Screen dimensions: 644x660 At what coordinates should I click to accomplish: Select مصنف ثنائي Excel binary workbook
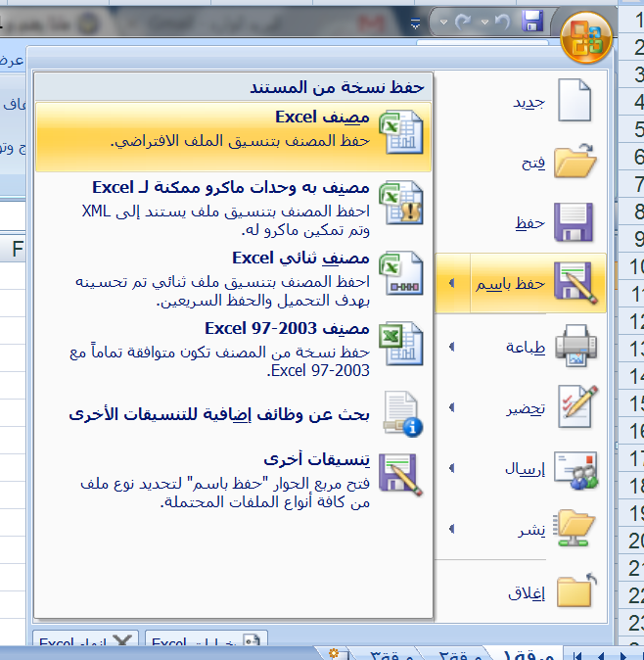click(x=234, y=279)
